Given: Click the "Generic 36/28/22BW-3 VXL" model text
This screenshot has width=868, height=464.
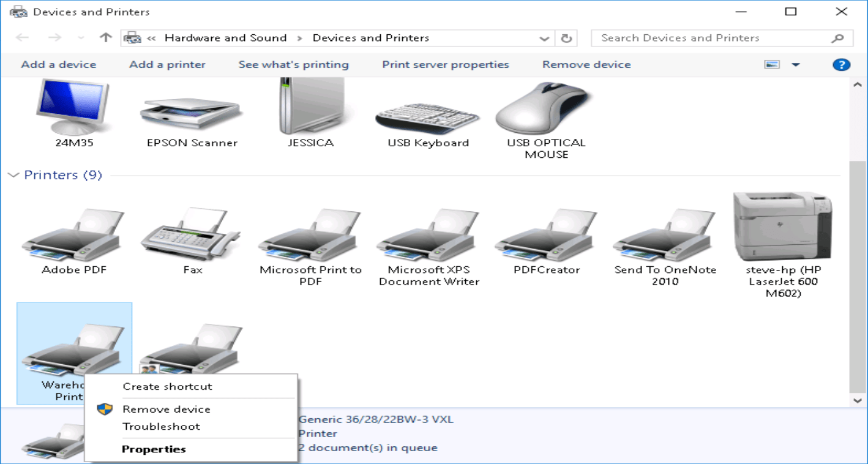Looking at the screenshot, I should [x=376, y=420].
